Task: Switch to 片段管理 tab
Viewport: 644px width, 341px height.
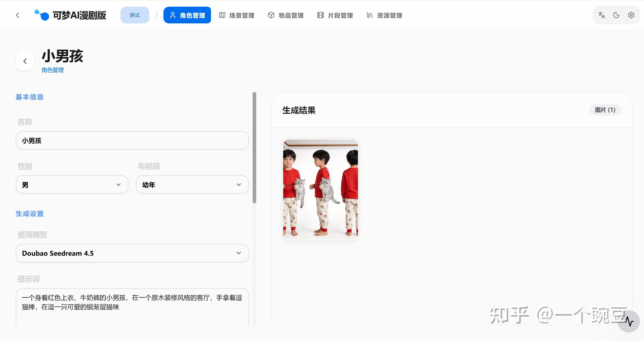Action: 335,15
